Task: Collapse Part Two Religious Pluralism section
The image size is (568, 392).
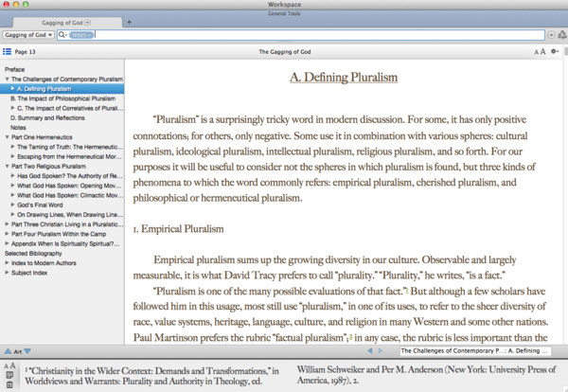Action: 7,166
